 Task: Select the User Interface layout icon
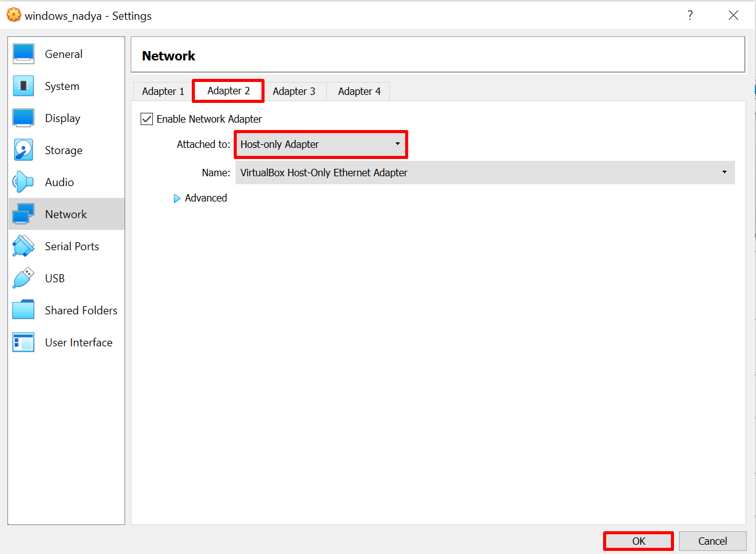(23, 343)
